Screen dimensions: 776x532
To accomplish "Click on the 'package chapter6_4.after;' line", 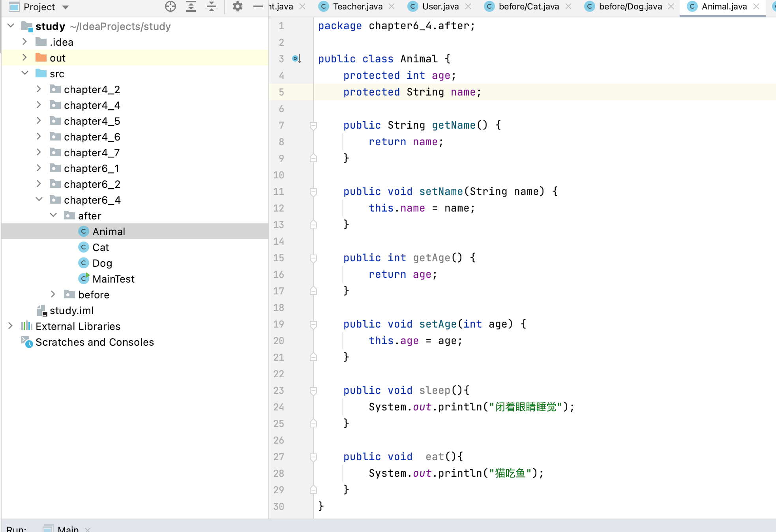I will pos(396,26).
